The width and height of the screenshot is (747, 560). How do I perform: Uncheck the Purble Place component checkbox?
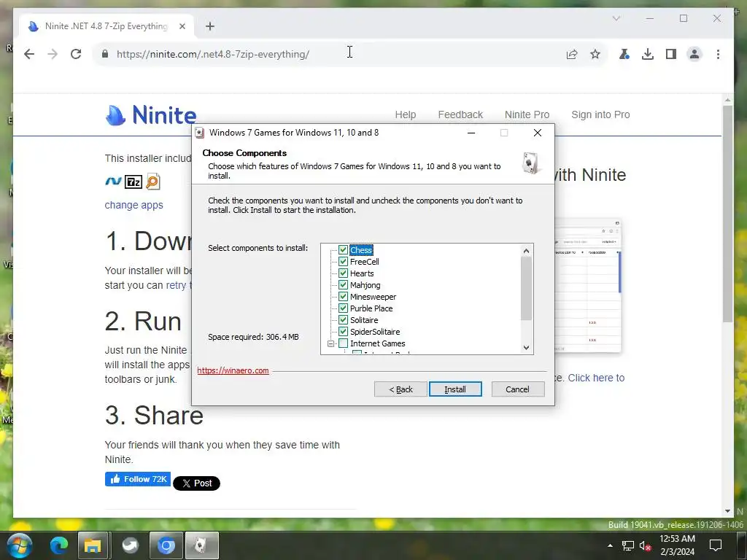(x=343, y=308)
